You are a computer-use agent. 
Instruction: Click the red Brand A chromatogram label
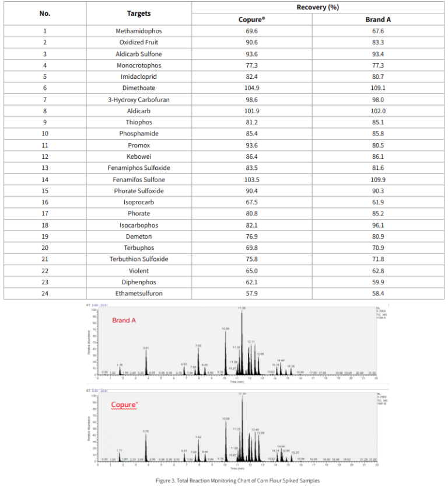pyautogui.click(x=125, y=321)
